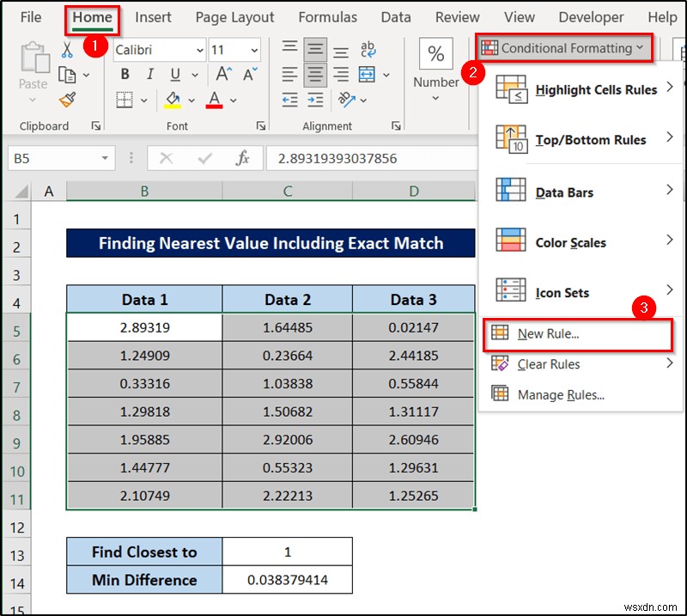Select Manage Rules from the menu
Screen dimensions: 687x616
click(x=562, y=393)
